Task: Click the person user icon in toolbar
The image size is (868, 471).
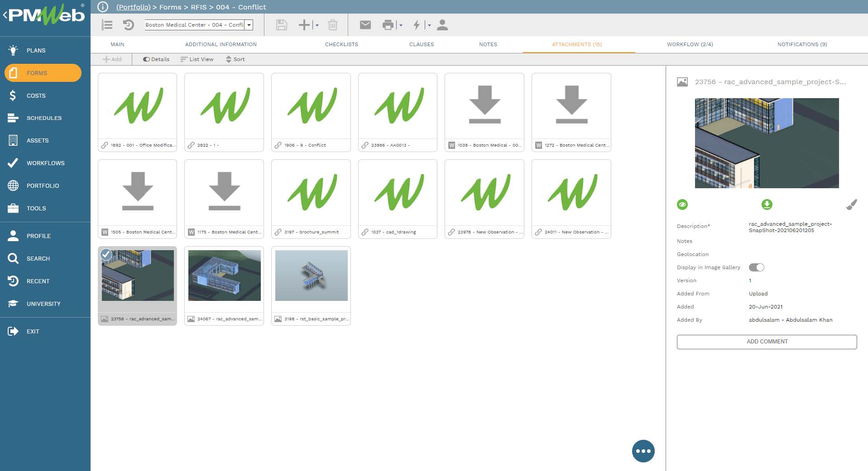Action: (442, 25)
